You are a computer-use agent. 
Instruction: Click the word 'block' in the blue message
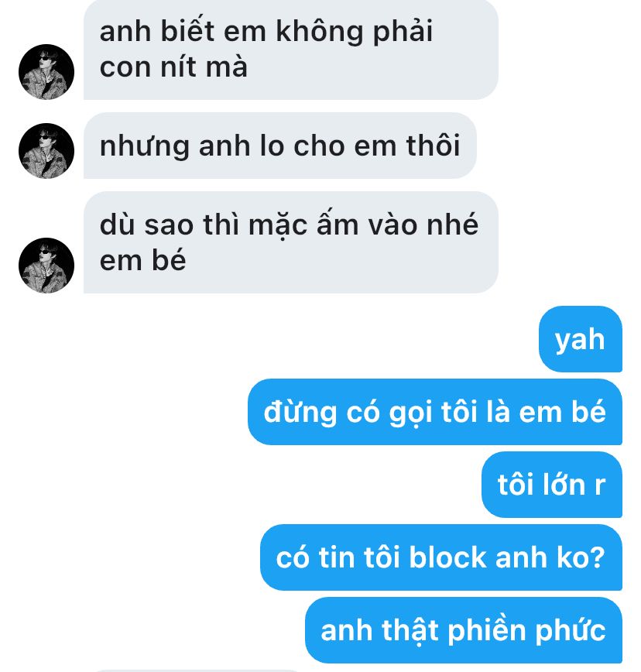pos(447,557)
